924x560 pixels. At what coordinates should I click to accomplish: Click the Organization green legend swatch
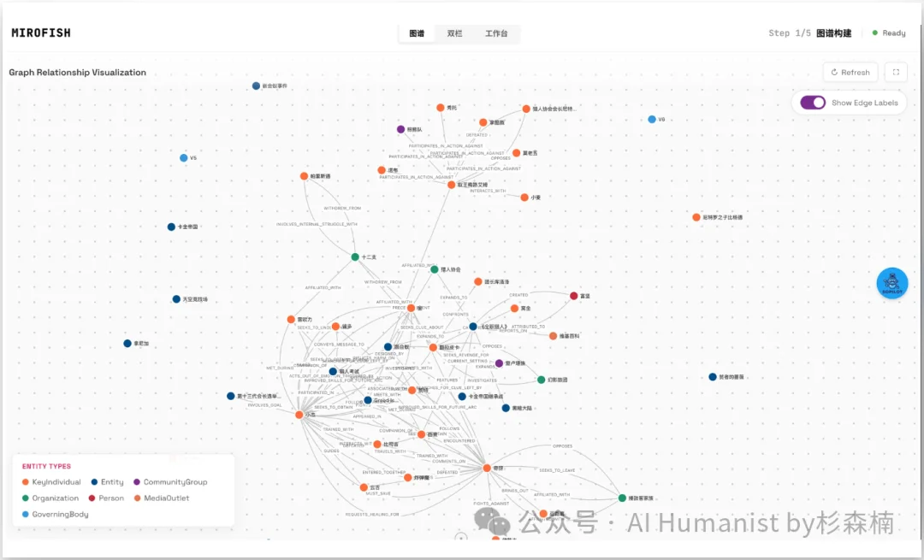(x=26, y=498)
